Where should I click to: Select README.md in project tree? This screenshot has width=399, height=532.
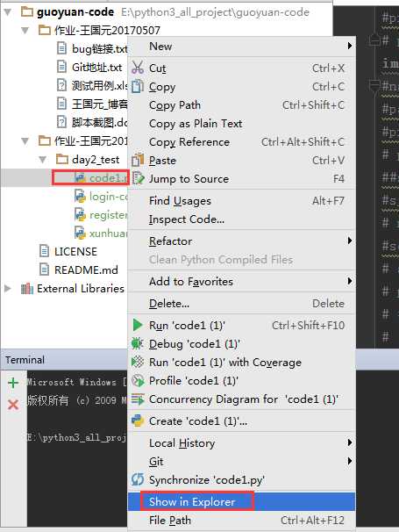click(x=86, y=270)
